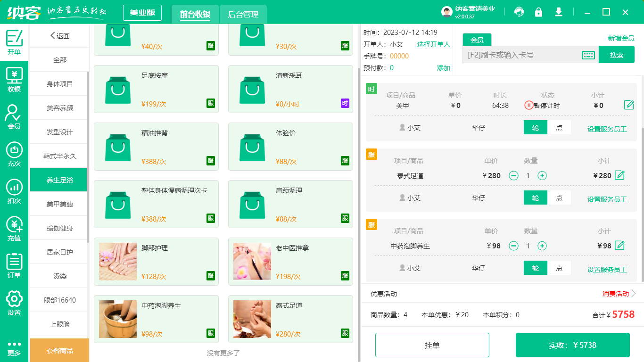Click the 挂单 hold order button
Screen dimensions: 644x362
pyautogui.click(x=432, y=345)
